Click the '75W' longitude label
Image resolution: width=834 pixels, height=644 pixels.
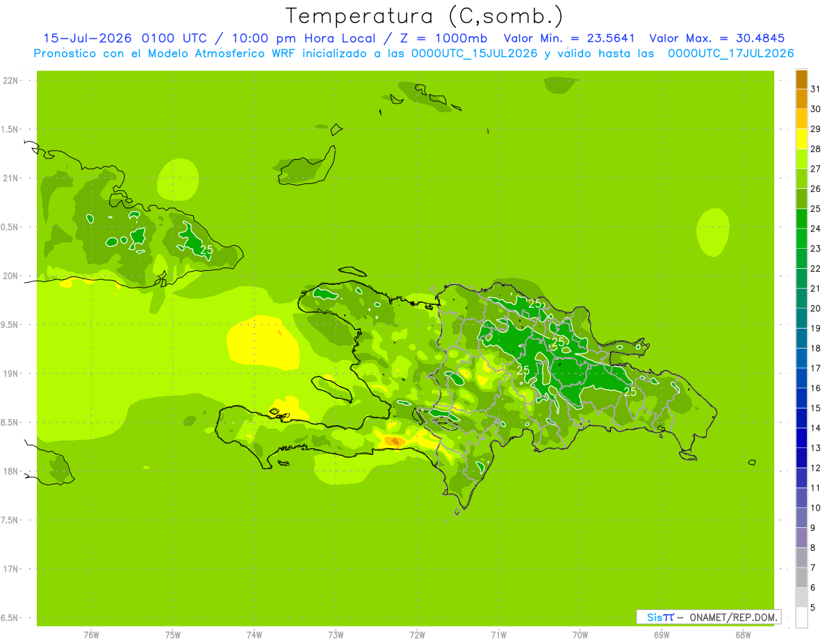click(172, 635)
